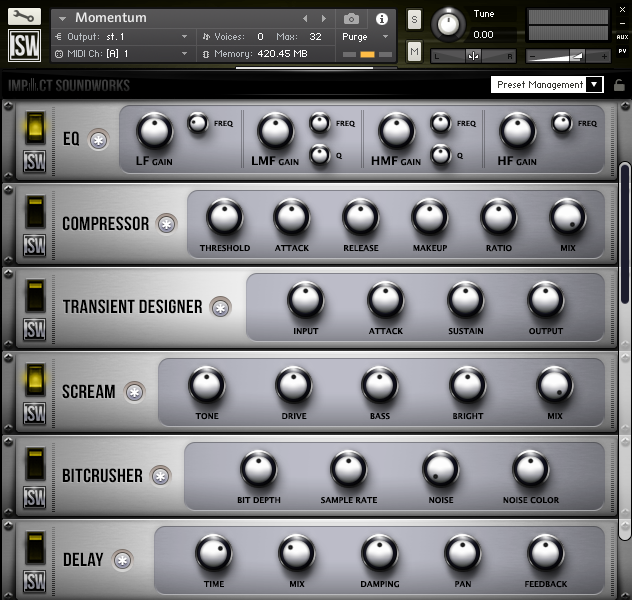
Task: Toggle the Transient Designer power switch
Action: click(35, 296)
